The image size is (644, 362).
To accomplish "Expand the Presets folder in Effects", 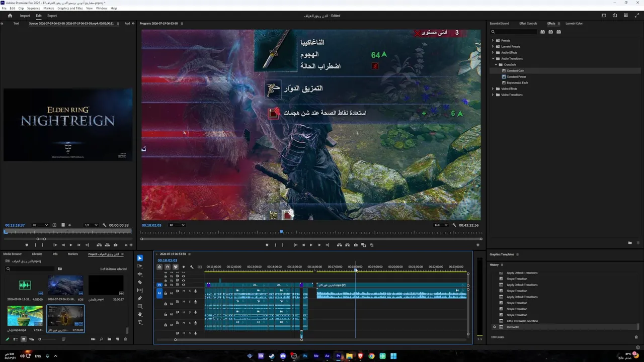I will click(x=493, y=40).
